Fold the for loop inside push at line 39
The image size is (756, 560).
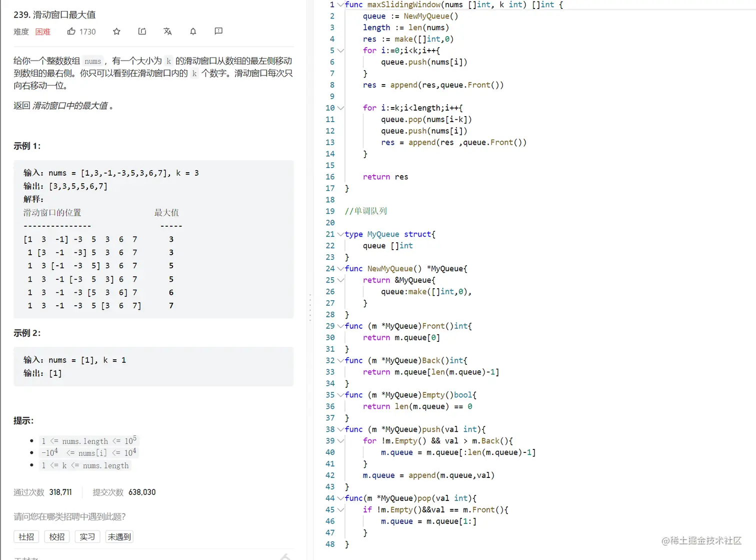click(x=340, y=441)
